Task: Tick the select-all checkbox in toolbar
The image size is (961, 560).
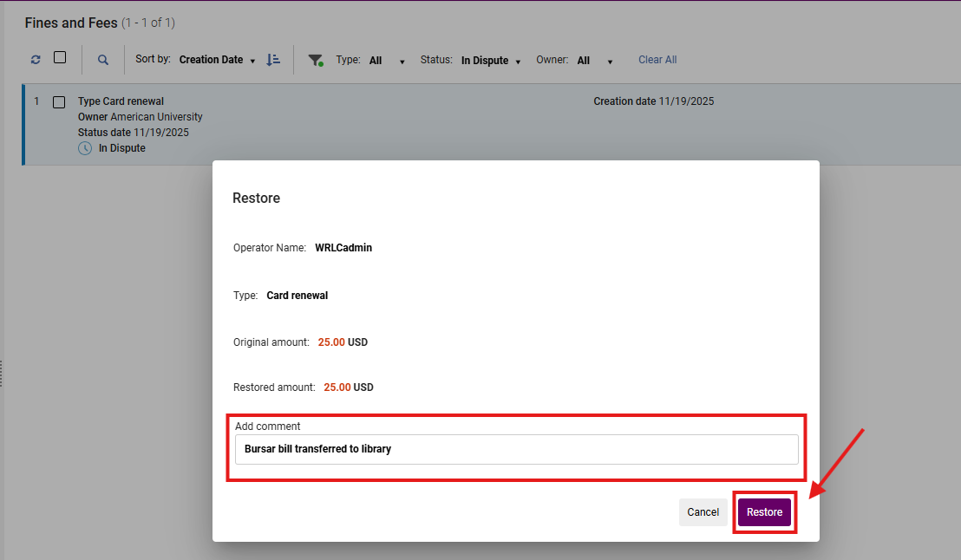Action: coord(60,58)
